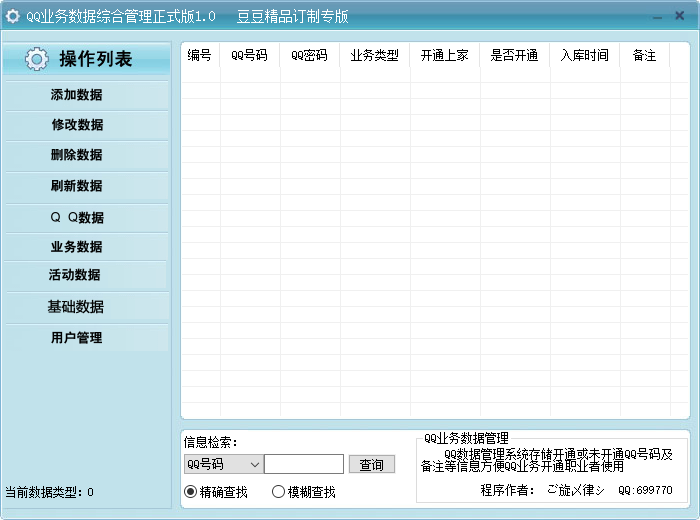The image size is (700, 520).
Task: Click 刷新数据 to refresh data
Action: [87, 186]
